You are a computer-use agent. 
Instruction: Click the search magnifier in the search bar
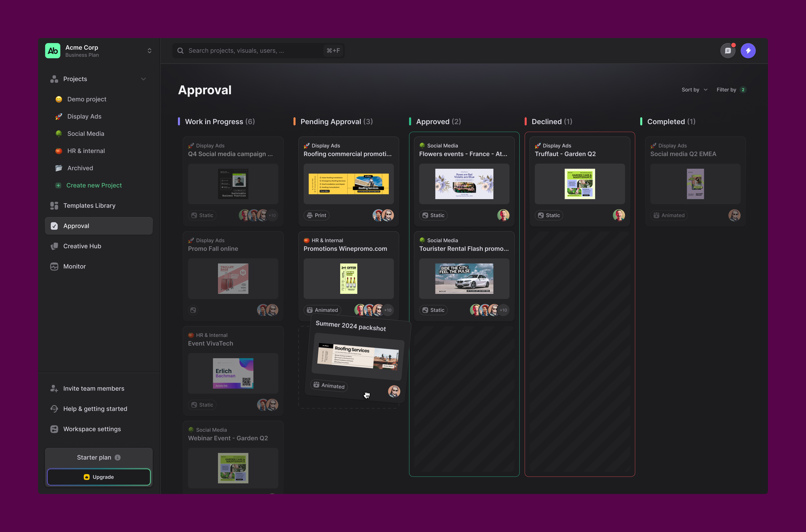180,50
